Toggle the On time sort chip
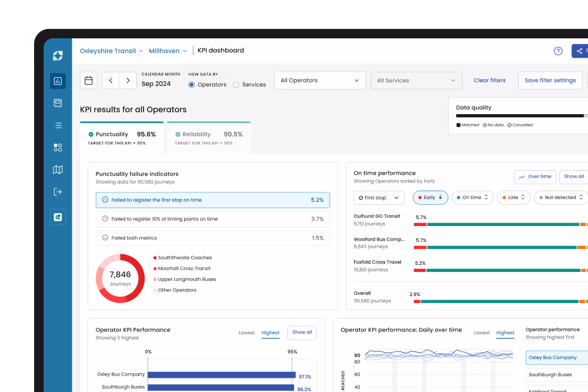The image size is (588, 392). [x=473, y=198]
